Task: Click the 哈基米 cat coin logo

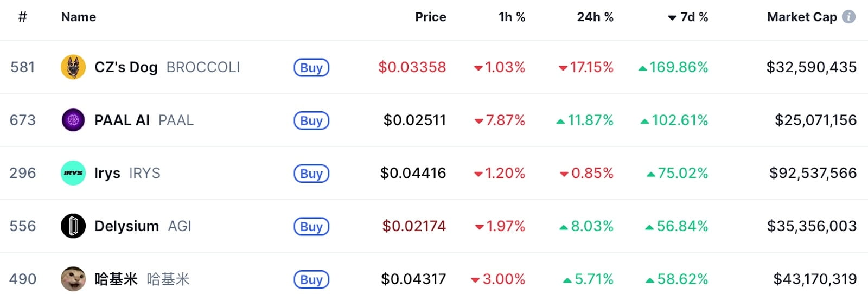Action: pyautogui.click(x=73, y=279)
